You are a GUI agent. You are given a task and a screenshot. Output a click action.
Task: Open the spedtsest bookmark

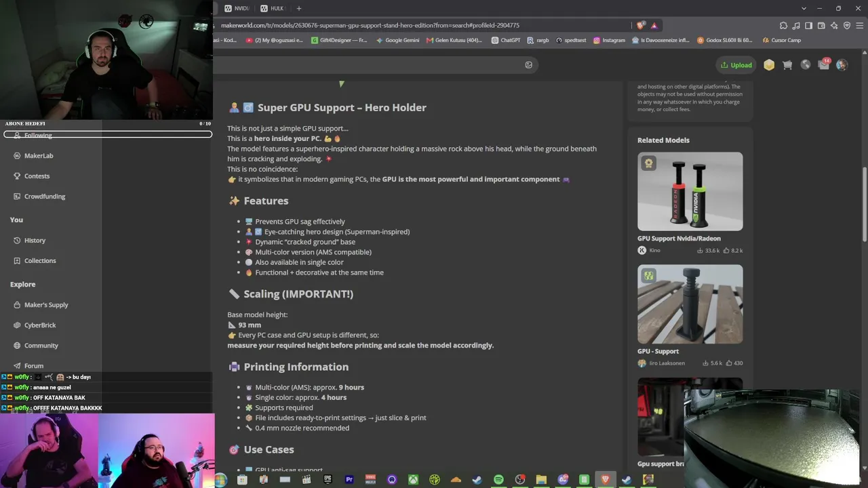pyautogui.click(x=571, y=40)
